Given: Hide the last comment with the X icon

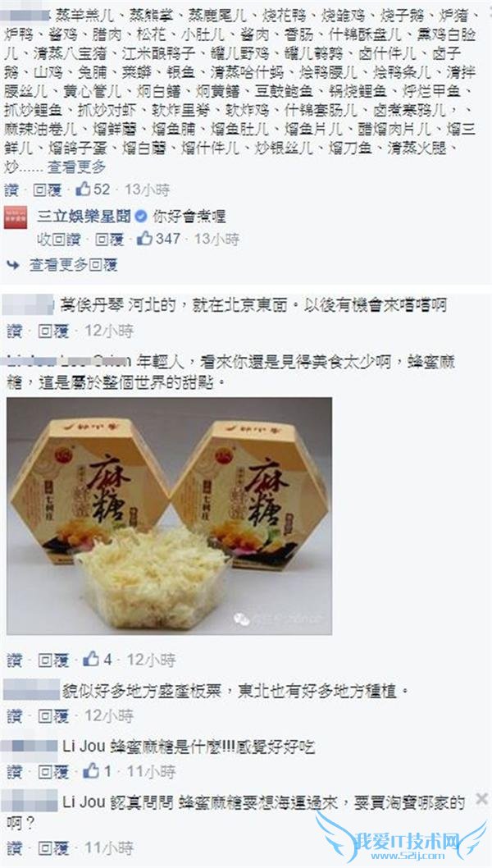Looking at the screenshot, I should click(x=481, y=799).
